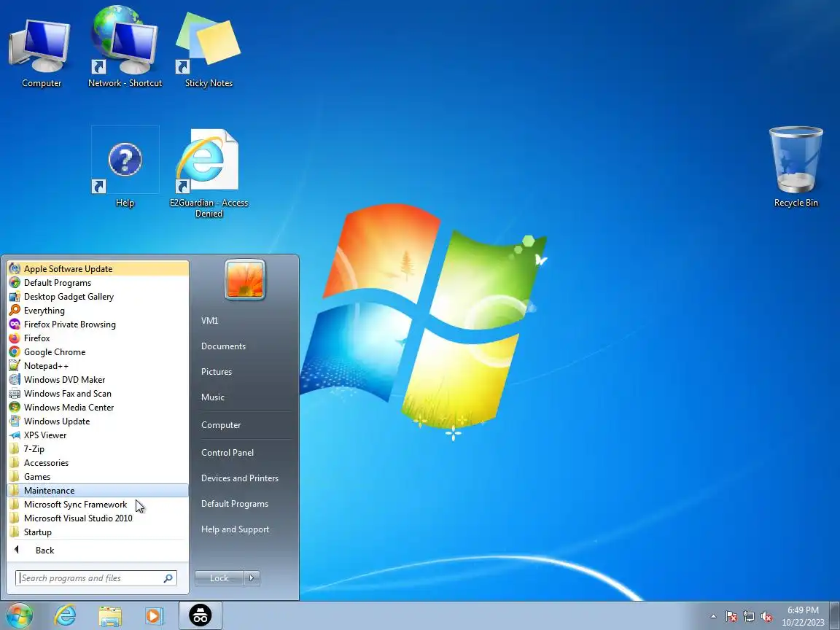Click the Firefox icon
Image resolution: width=840 pixels, height=630 pixels.
15,338
